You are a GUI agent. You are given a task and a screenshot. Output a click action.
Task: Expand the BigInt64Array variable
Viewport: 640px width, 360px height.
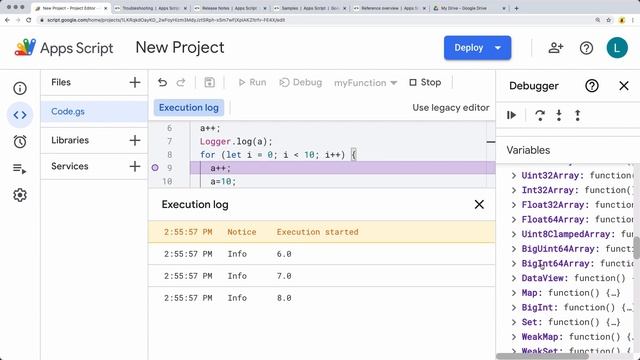point(514,264)
